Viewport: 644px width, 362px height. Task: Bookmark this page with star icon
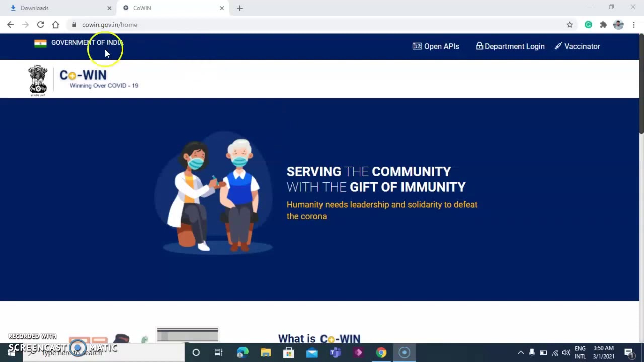[570, 25]
